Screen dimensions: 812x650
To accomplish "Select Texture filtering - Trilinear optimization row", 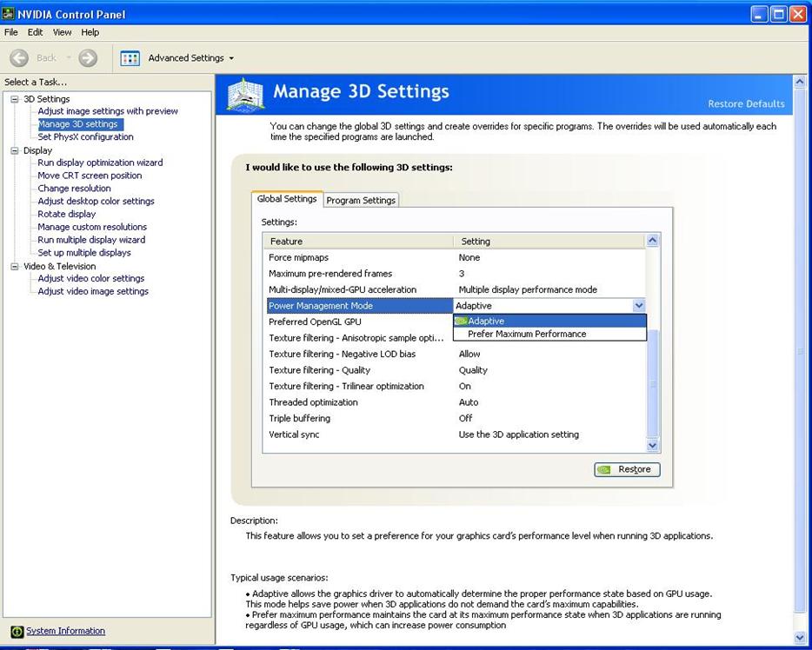I will click(x=456, y=386).
